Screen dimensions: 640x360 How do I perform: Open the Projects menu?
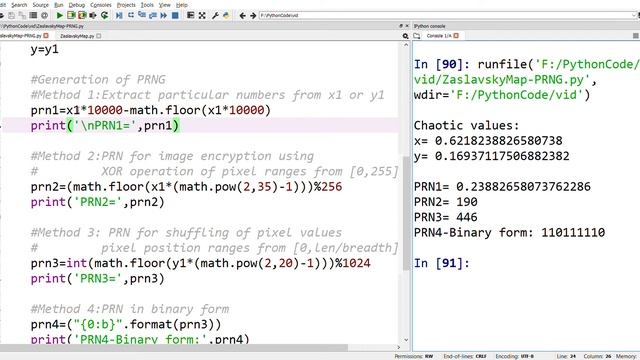coord(126,5)
